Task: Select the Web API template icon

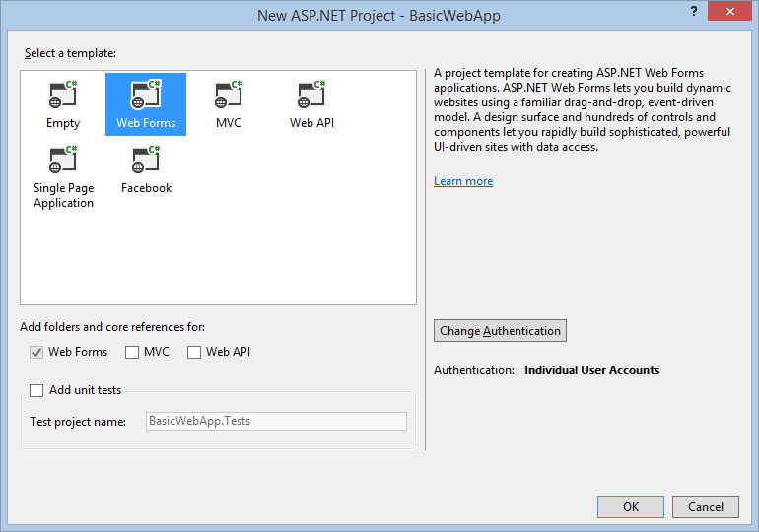Action: 310,97
